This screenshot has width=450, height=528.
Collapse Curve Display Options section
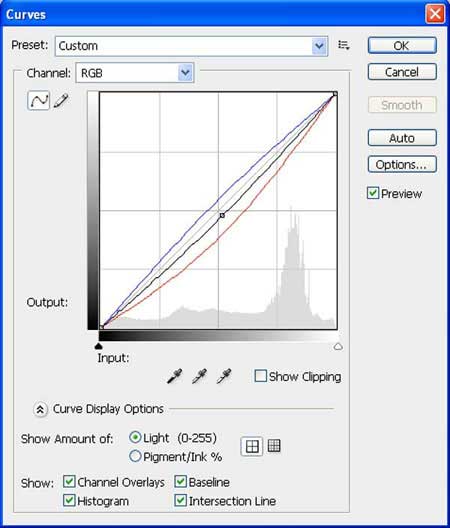[40, 409]
